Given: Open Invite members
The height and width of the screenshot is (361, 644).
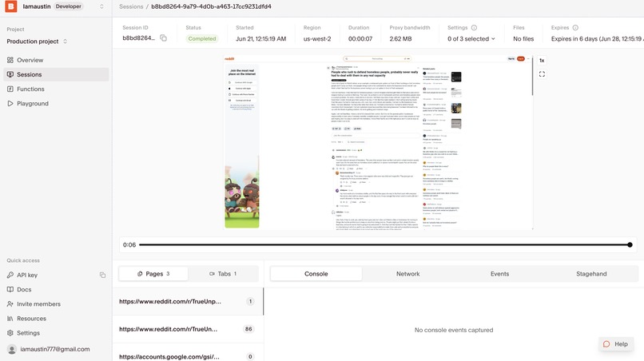Looking at the screenshot, I should coord(38,304).
